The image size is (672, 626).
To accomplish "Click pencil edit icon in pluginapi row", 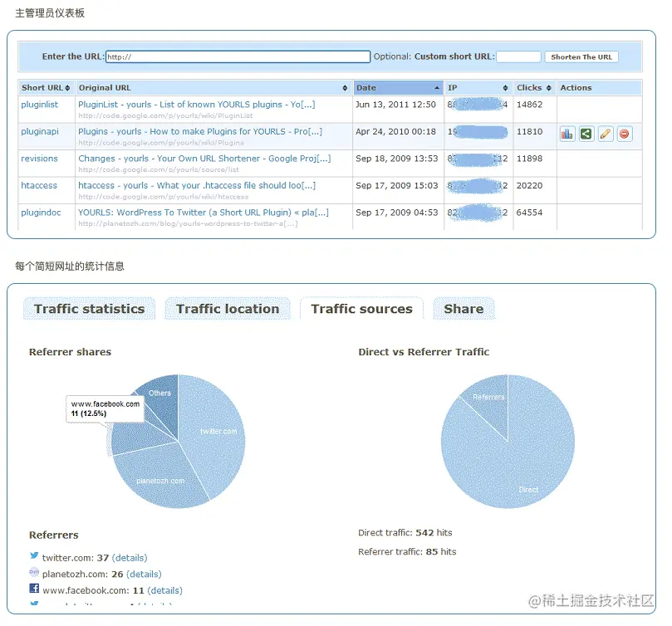I will pos(606,134).
